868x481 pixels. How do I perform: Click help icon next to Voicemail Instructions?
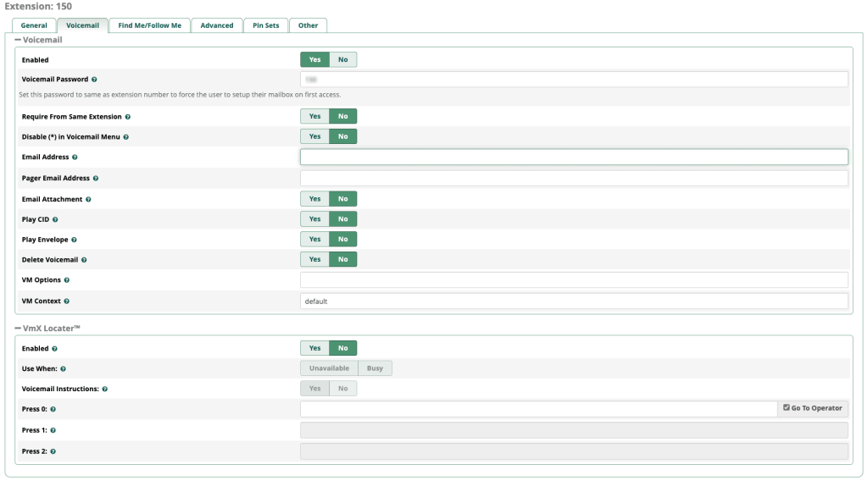[104, 390]
